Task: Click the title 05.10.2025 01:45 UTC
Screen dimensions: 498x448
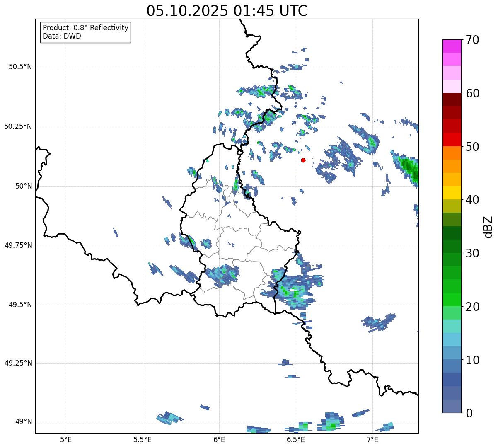Action: 227,11
